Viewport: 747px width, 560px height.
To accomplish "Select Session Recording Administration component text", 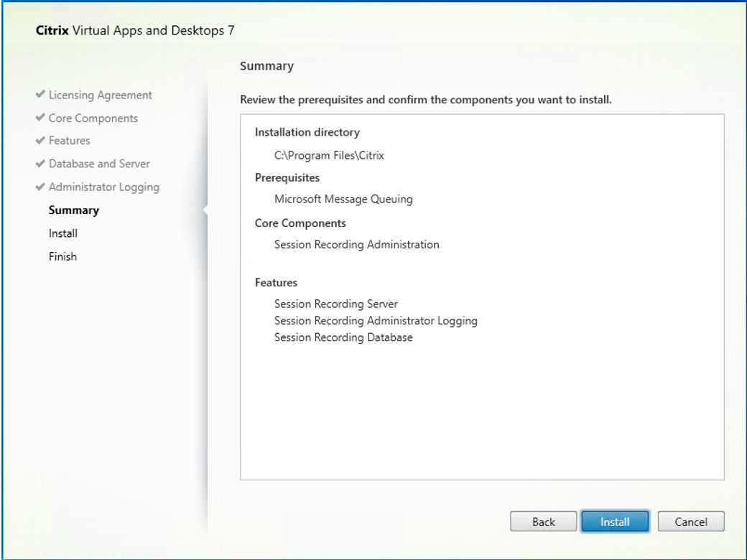I will (x=356, y=244).
